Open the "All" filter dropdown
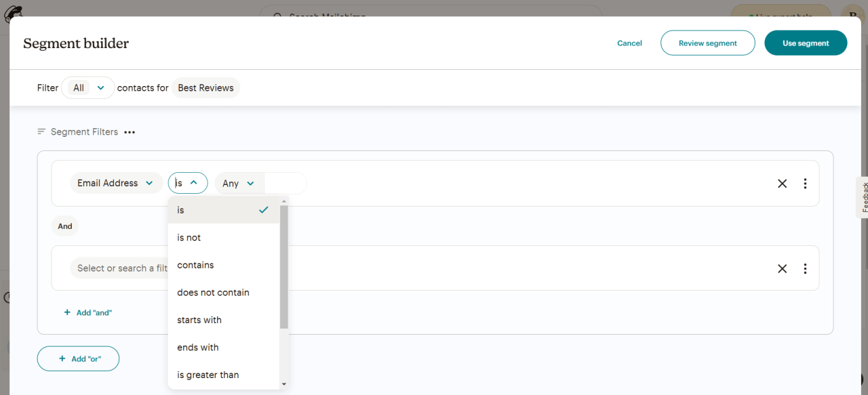868x395 pixels. pos(87,87)
